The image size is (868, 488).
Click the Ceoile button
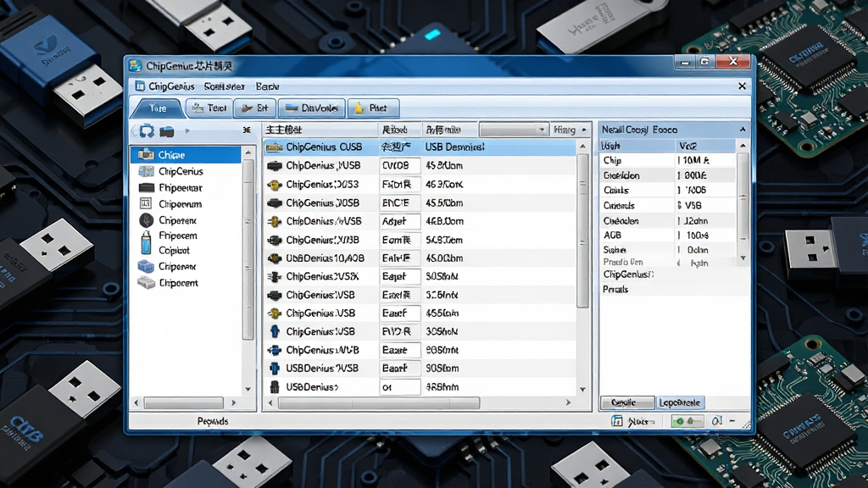coord(627,402)
